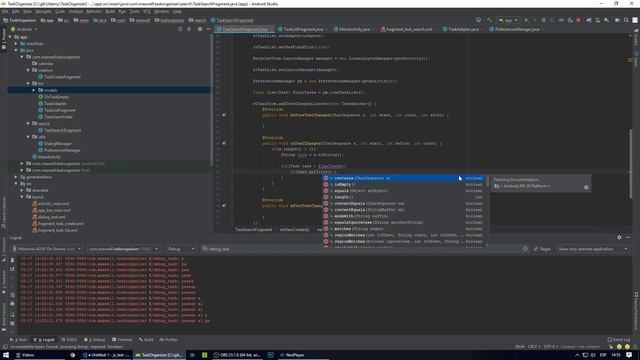The height and width of the screenshot is (360, 640).
Task: Switch to the MainActivity.java tab
Action: (354, 29)
